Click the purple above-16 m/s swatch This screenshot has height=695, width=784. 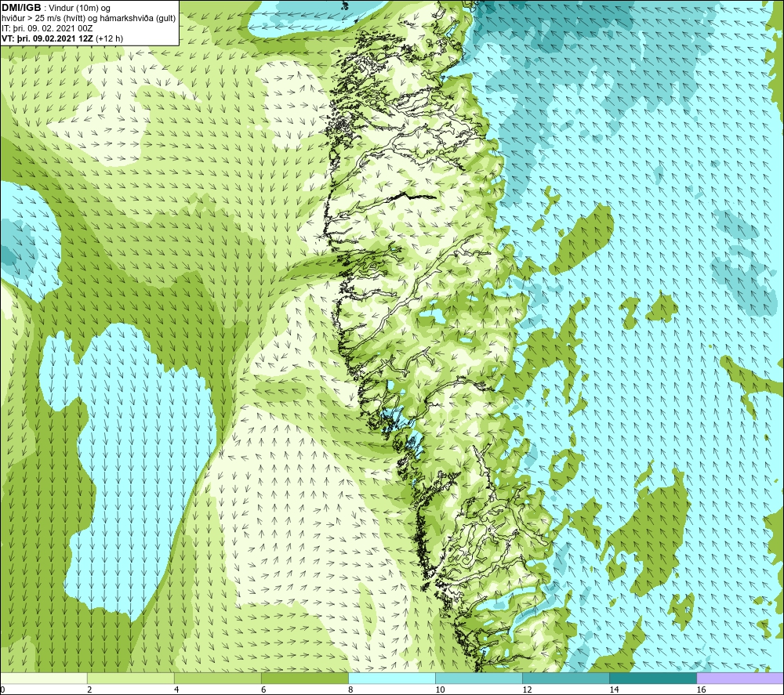click(739, 678)
